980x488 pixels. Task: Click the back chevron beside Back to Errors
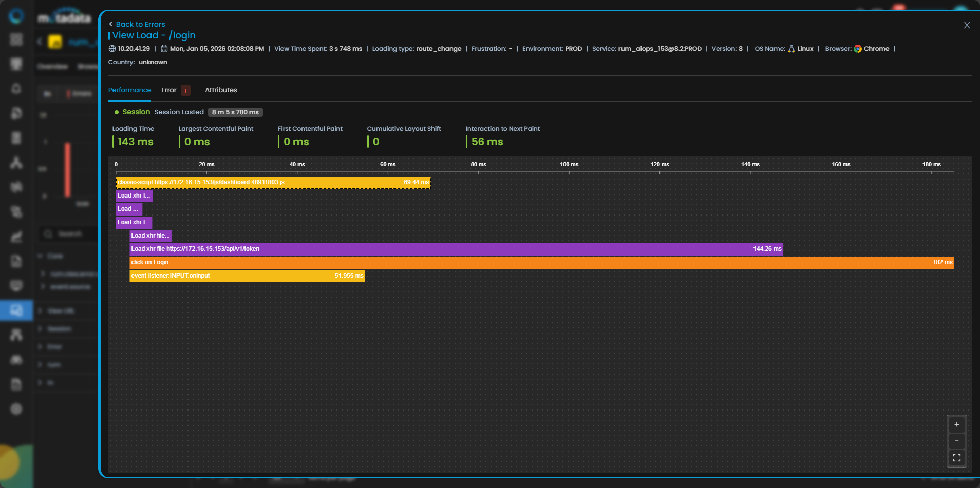(x=111, y=24)
